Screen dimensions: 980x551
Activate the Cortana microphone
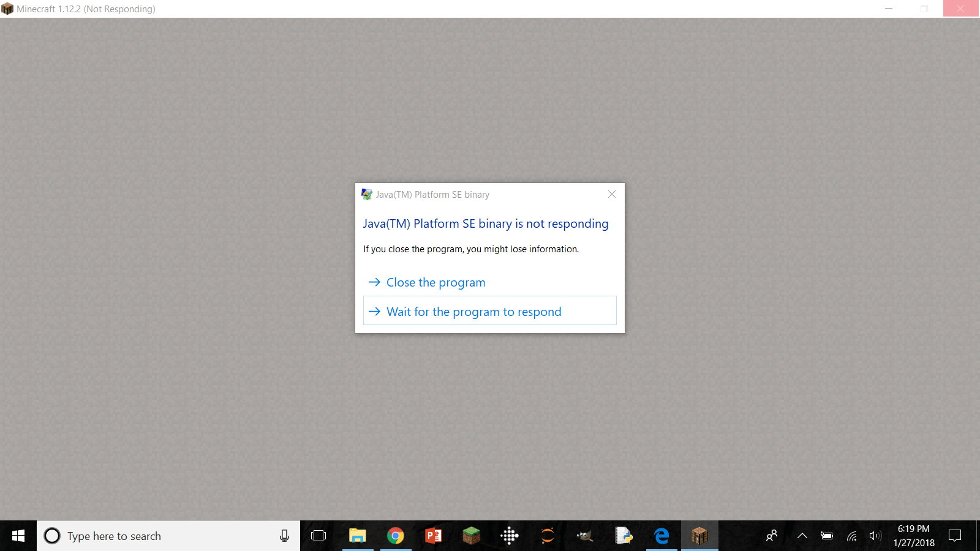pyautogui.click(x=284, y=536)
